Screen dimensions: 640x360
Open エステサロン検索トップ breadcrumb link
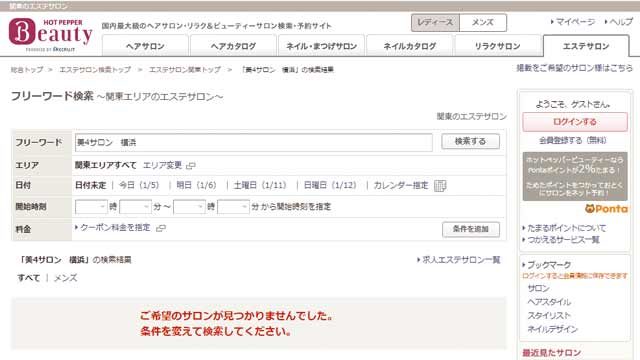click(x=95, y=70)
